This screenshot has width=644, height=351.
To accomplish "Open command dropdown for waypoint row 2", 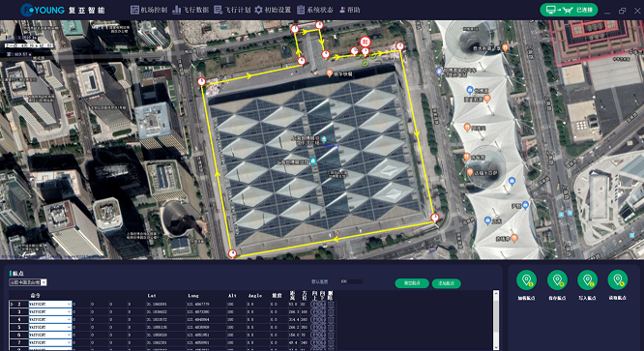I will point(69,305).
